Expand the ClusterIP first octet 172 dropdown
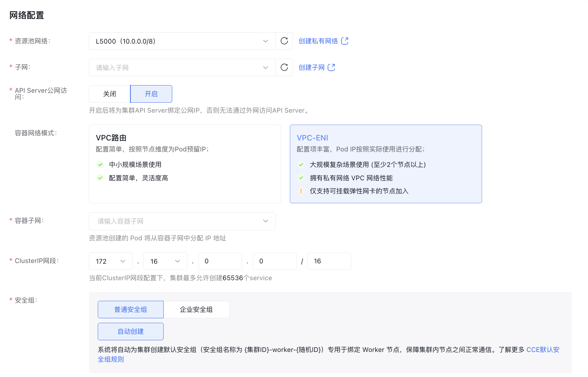Viewport: 588px width, 377px height. coord(111,261)
